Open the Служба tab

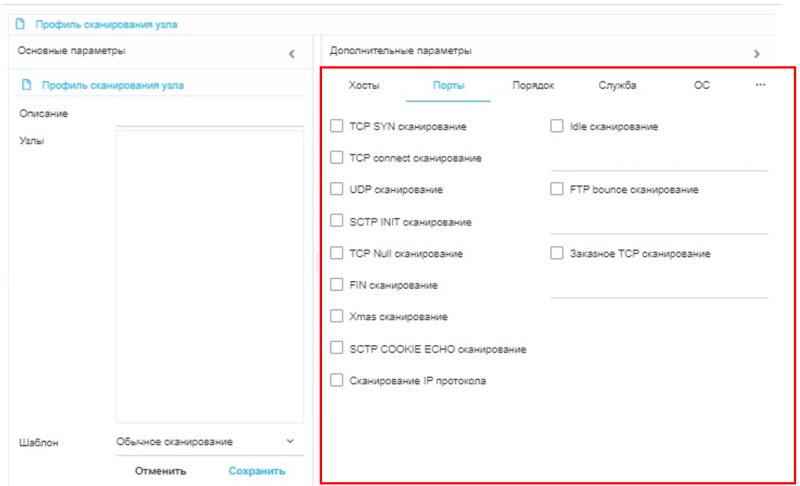tap(617, 86)
